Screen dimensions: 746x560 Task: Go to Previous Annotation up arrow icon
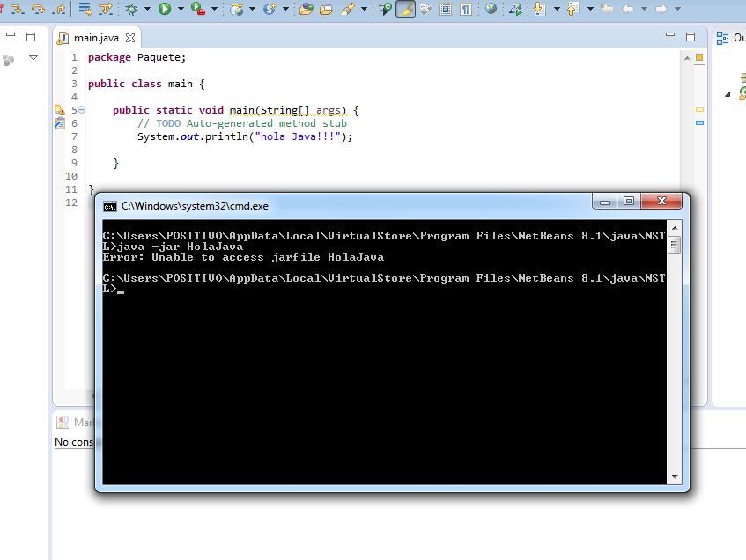572,9
